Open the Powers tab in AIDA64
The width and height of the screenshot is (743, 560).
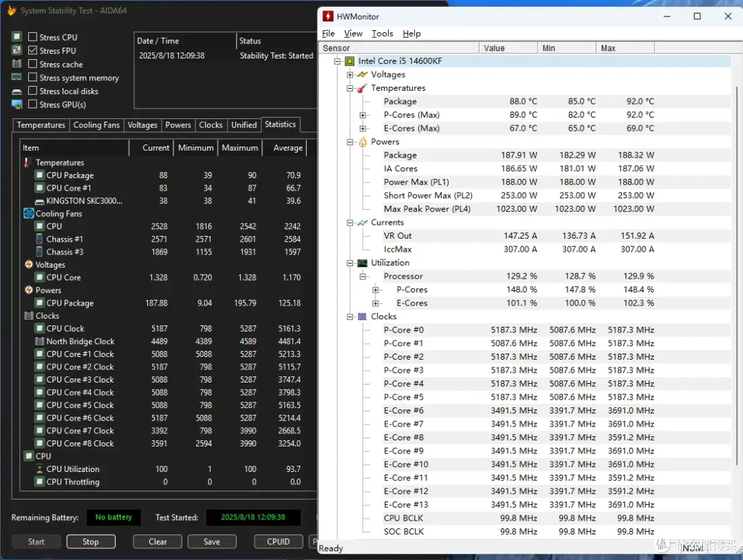pos(177,125)
